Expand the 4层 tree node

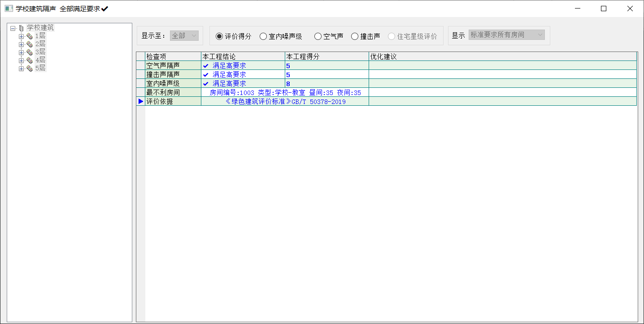tap(21, 60)
